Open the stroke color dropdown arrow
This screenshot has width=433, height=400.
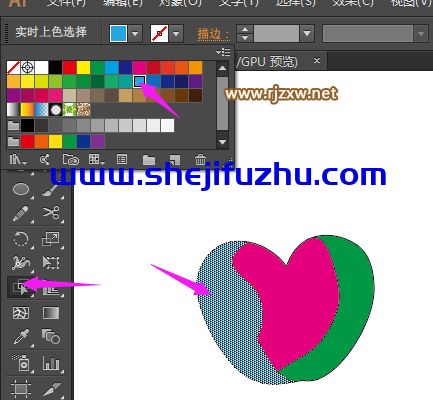176,34
